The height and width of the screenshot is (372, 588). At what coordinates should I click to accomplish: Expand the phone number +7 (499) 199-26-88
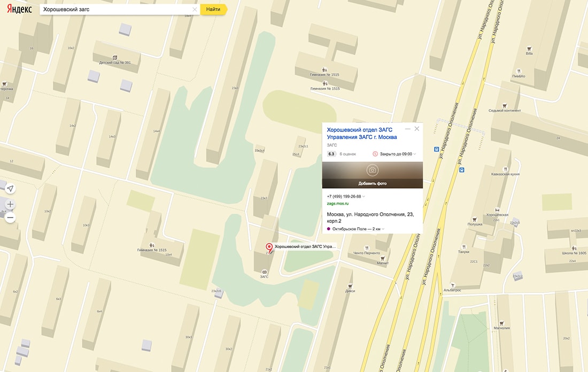[346, 197]
